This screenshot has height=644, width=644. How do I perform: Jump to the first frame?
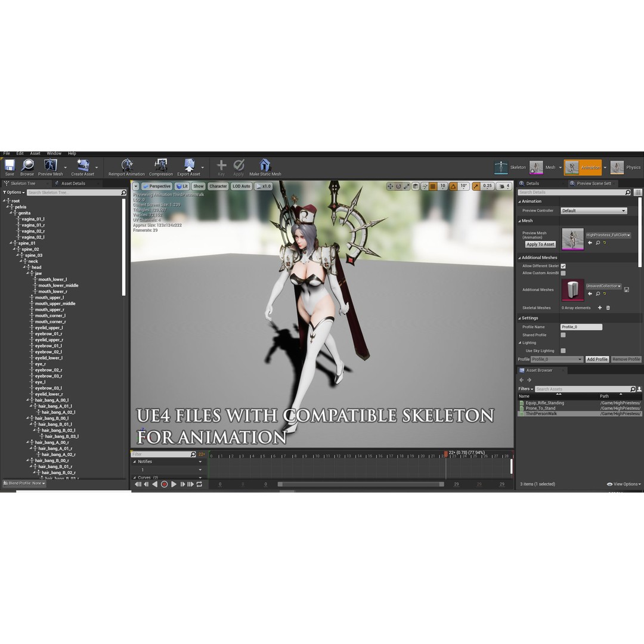(x=138, y=484)
